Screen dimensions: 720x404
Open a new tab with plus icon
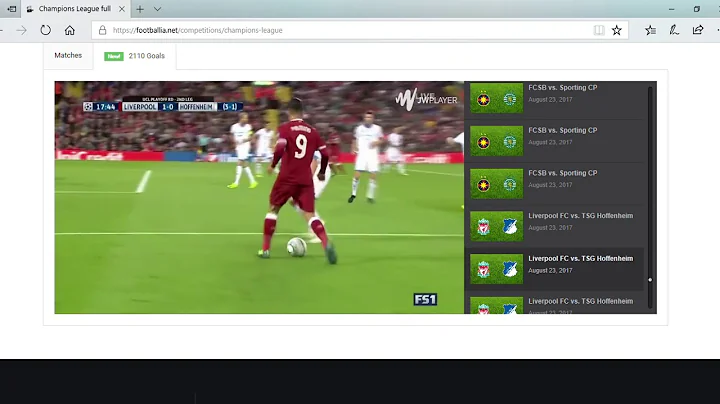point(140,9)
